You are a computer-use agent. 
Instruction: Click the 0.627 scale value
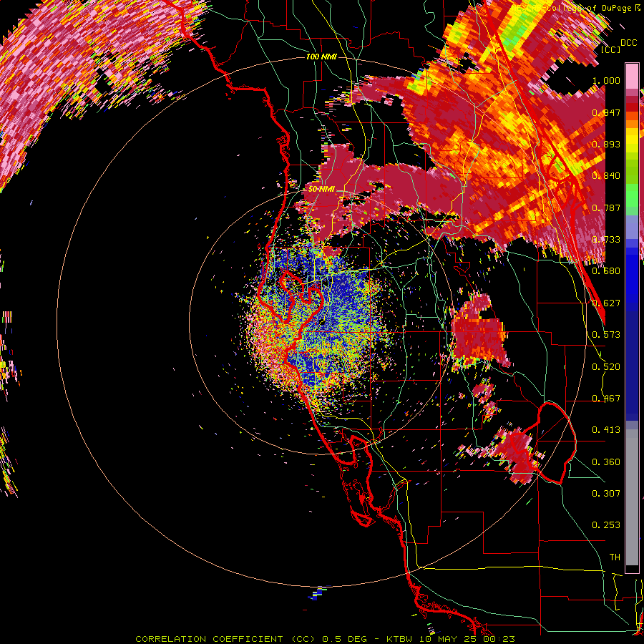click(606, 303)
